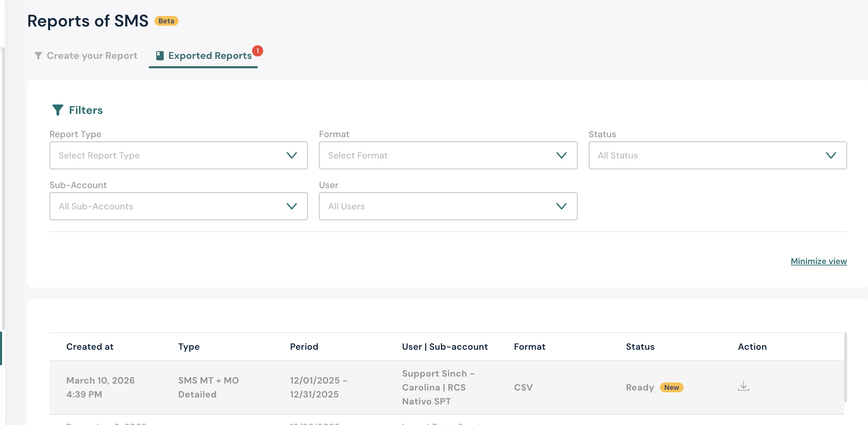Click the red notification badge on Exported Reports

pos(258,51)
